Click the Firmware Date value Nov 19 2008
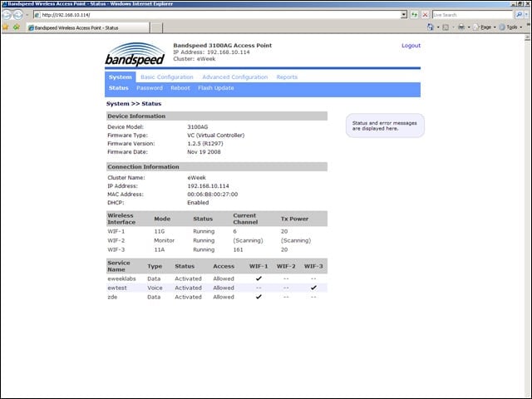 (204, 152)
